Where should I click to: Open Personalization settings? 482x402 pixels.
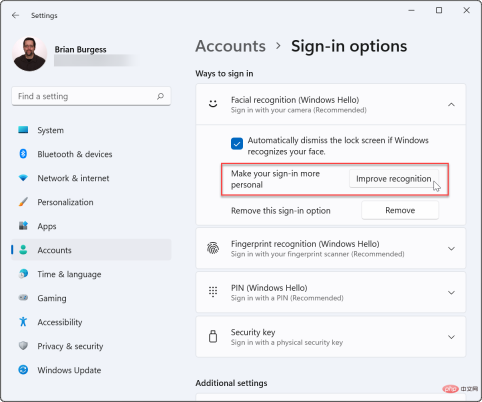pos(91,202)
